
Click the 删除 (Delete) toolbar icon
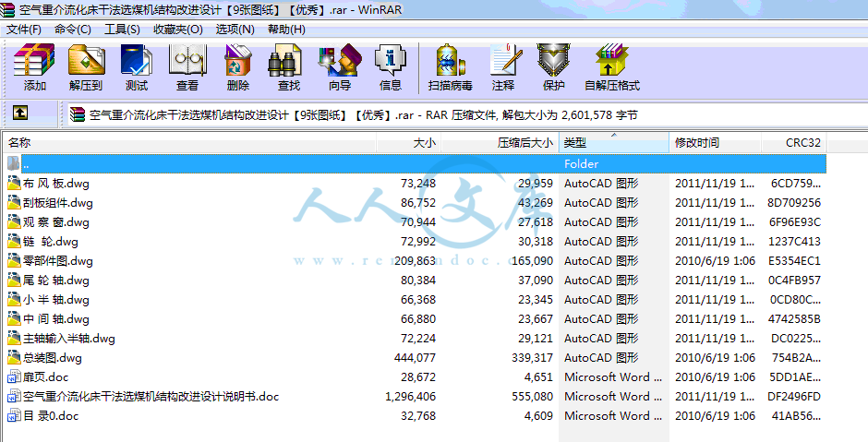[238, 60]
